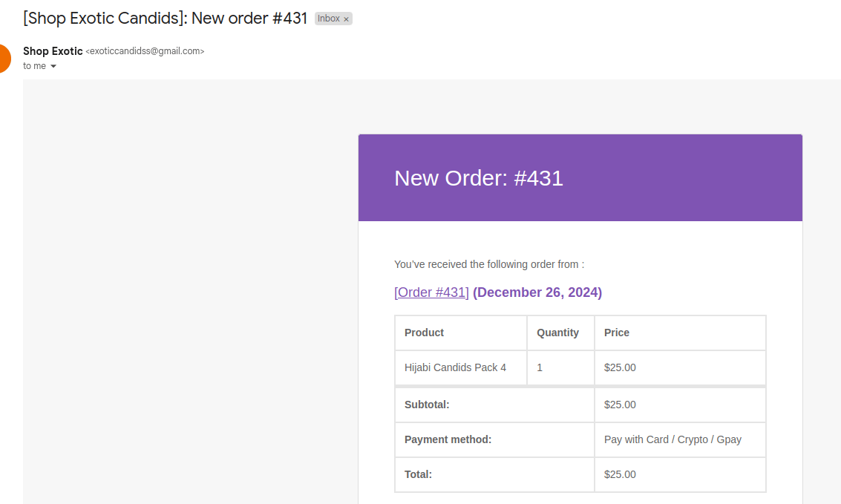Click the Product column header
The width and height of the screenshot is (841, 504).
[x=424, y=333]
